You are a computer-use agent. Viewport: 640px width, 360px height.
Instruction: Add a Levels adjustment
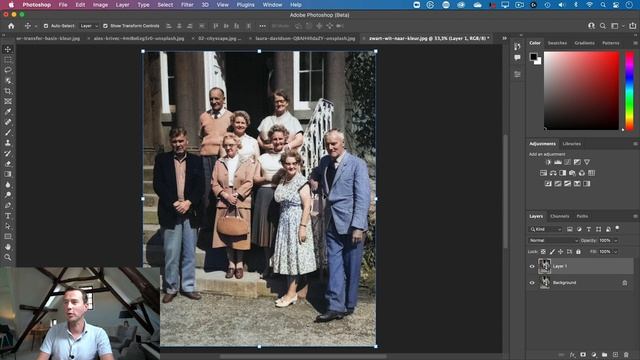pos(558,162)
